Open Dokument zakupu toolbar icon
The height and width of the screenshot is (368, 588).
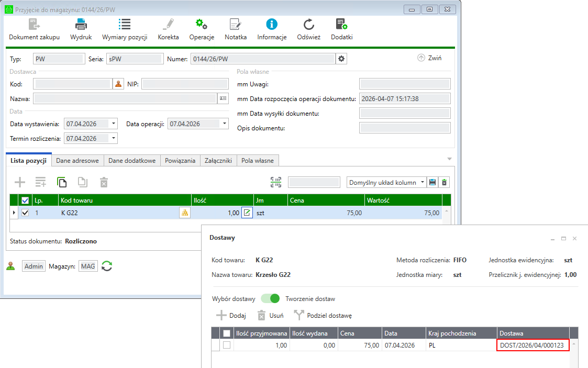pyautogui.click(x=34, y=25)
